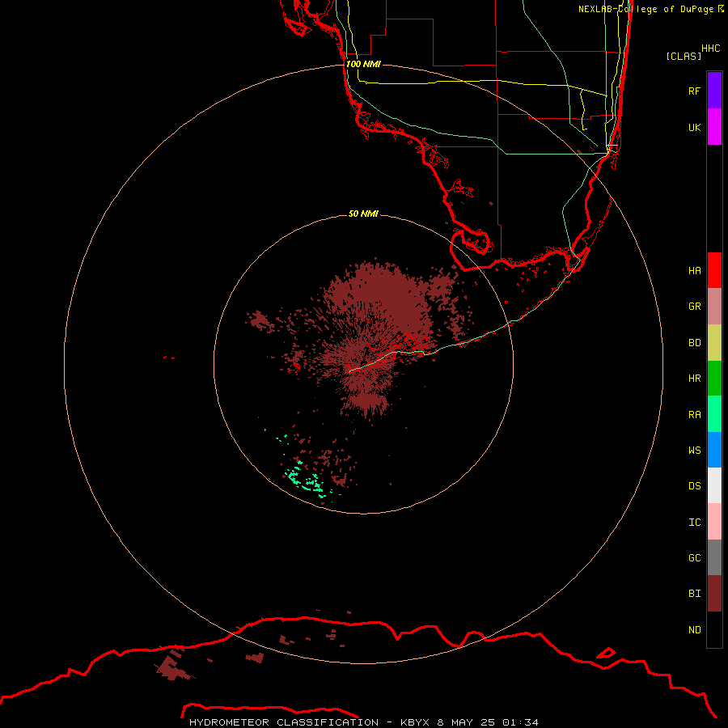Click the small island outline in the lower right

click(x=605, y=653)
